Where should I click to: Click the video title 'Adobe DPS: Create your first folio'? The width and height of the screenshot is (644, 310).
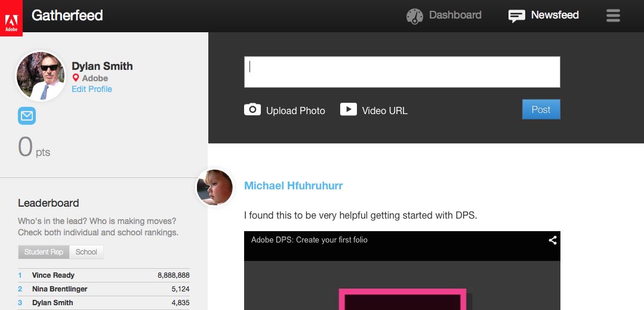pyautogui.click(x=309, y=240)
